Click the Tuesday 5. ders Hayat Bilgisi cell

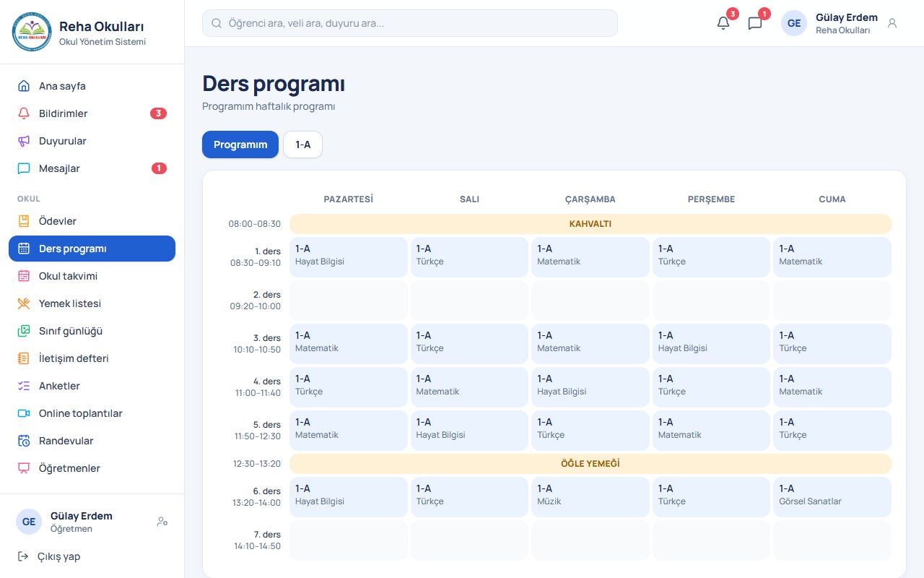coord(469,431)
